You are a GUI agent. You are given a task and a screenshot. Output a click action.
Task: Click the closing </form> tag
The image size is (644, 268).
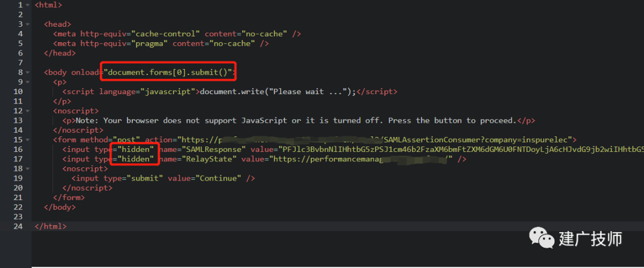point(69,197)
